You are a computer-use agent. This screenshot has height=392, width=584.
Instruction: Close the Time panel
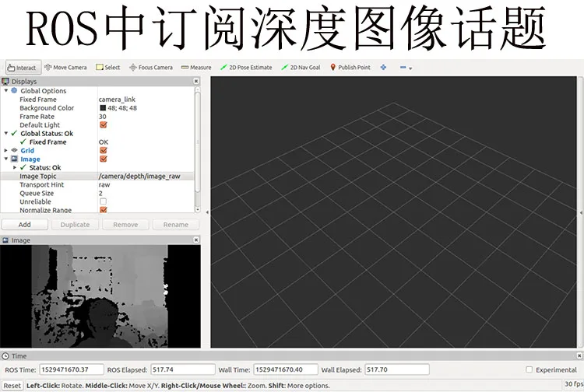[x=579, y=355]
